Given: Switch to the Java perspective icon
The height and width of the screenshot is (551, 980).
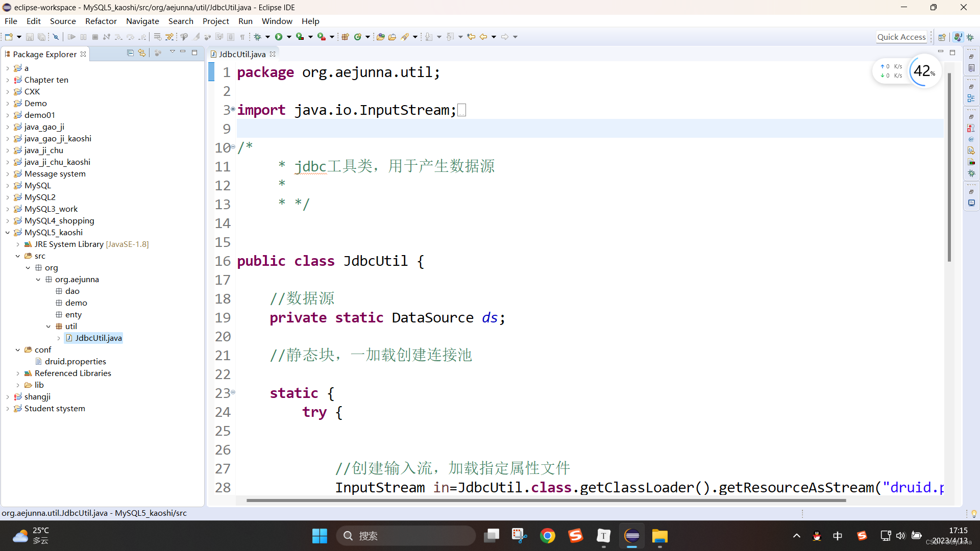Looking at the screenshot, I should point(958,37).
